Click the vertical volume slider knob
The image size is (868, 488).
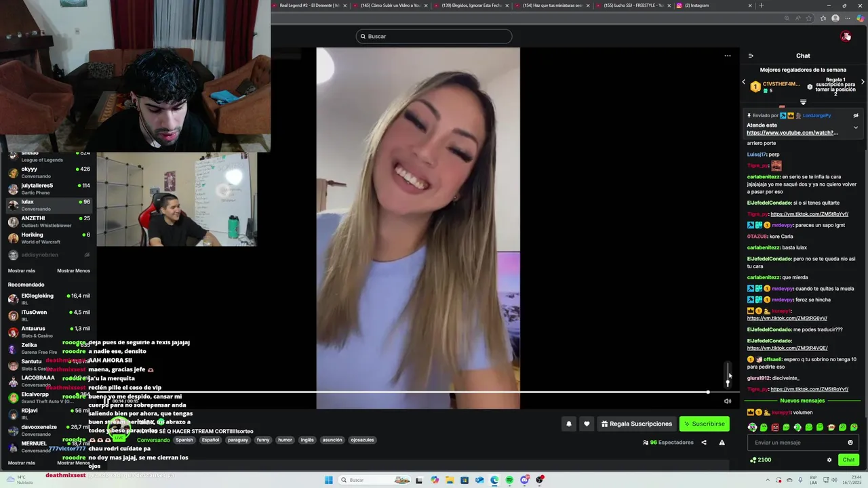pos(728,383)
